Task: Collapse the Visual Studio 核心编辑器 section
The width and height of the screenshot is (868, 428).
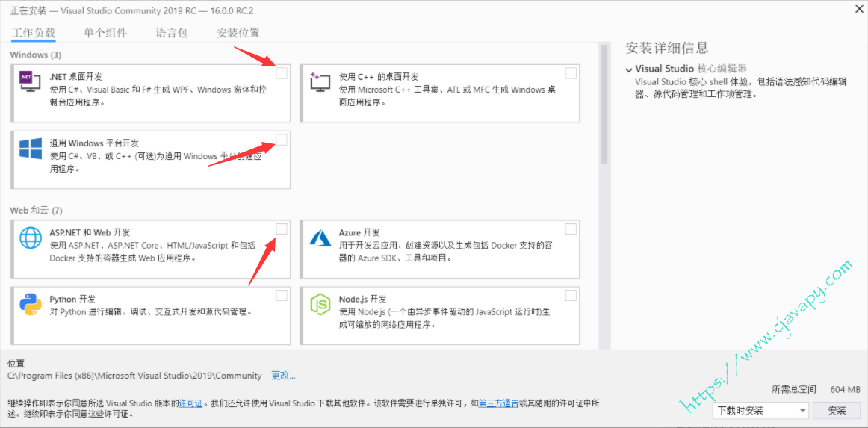Action: coord(629,69)
